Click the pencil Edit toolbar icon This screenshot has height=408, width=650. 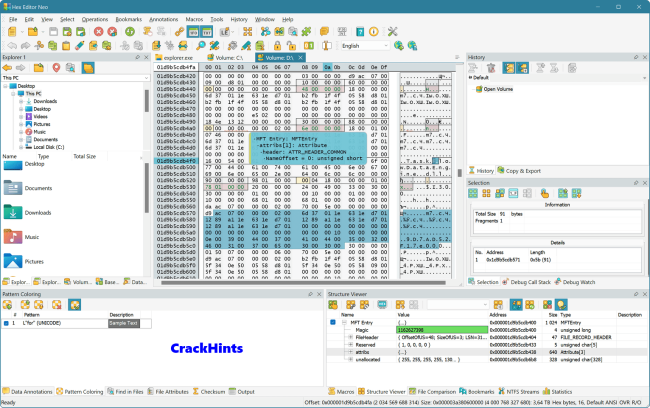click(80, 46)
